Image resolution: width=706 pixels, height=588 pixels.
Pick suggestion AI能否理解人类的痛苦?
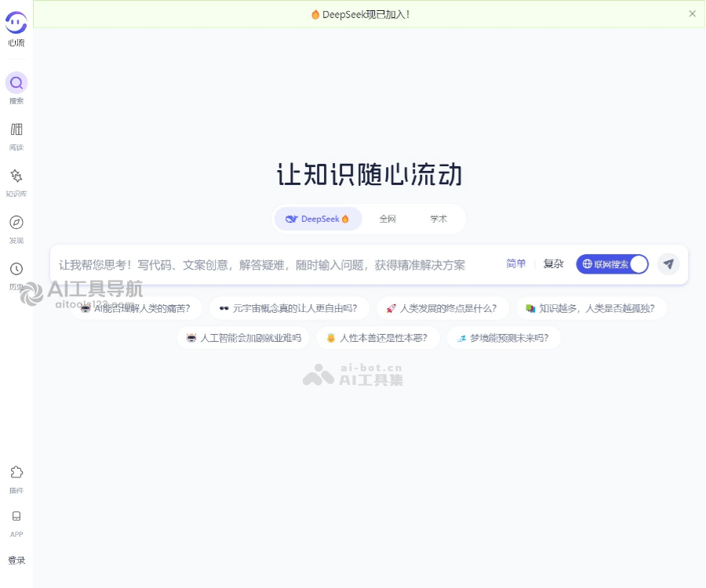point(136,308)
